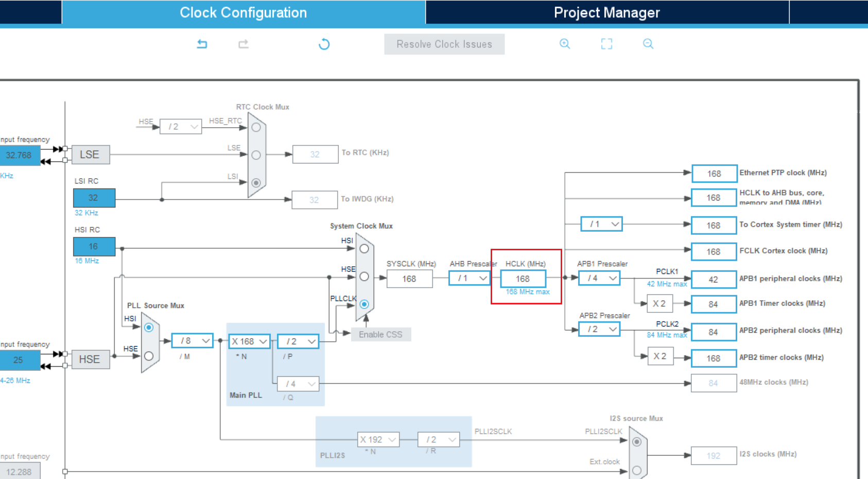Click Resolve Clock Issues button
The width and height of the screenshot is (868, 479).
click(444, 44)
